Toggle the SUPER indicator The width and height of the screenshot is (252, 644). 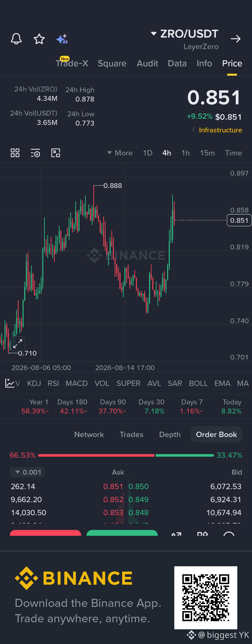pos(128,383)
